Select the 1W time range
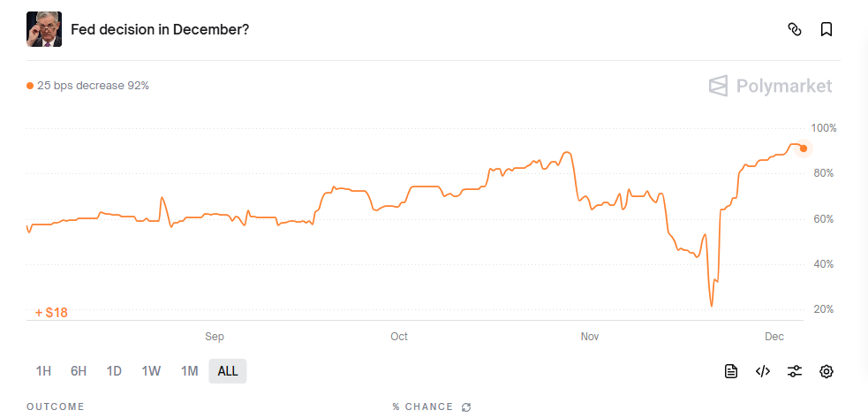This screenshot has height=418, width=868. [151, 371]
